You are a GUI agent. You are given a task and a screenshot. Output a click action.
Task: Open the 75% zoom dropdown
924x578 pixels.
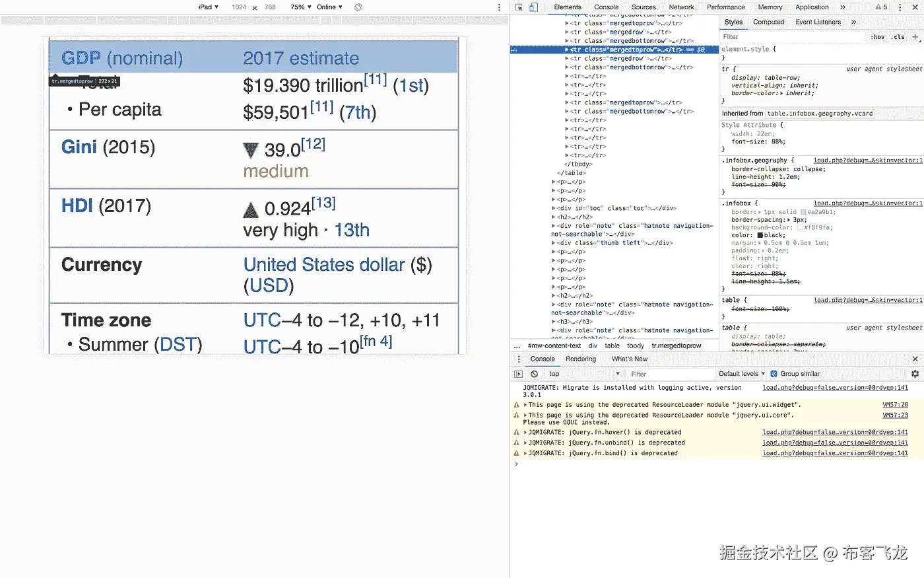pos(301,7)
